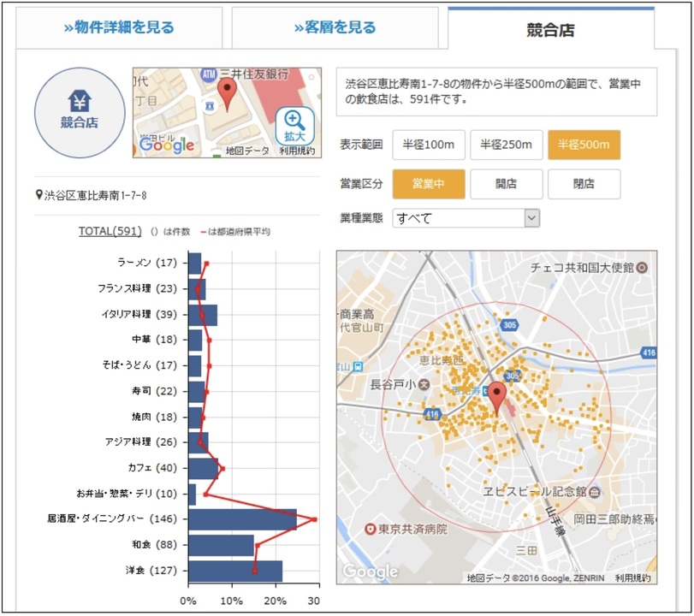
Task: Click the お弁当・惣菜・デリ (10) label
Action: click(x=127, y=494)
